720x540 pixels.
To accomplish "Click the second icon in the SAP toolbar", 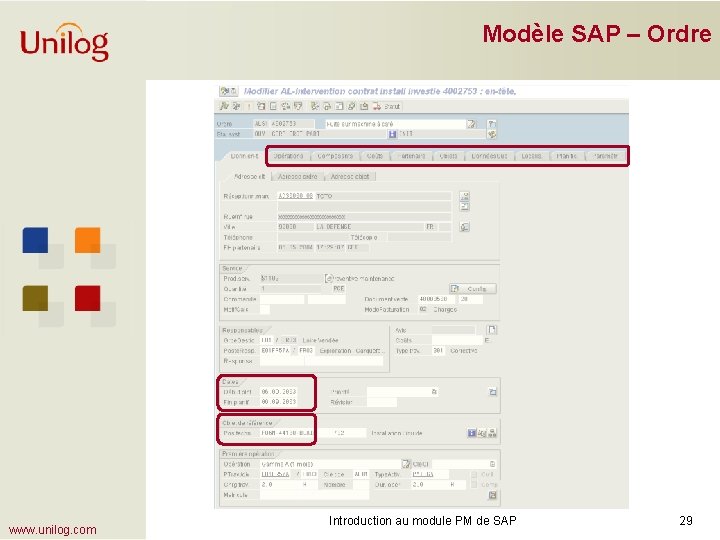I will pos(236,106).
